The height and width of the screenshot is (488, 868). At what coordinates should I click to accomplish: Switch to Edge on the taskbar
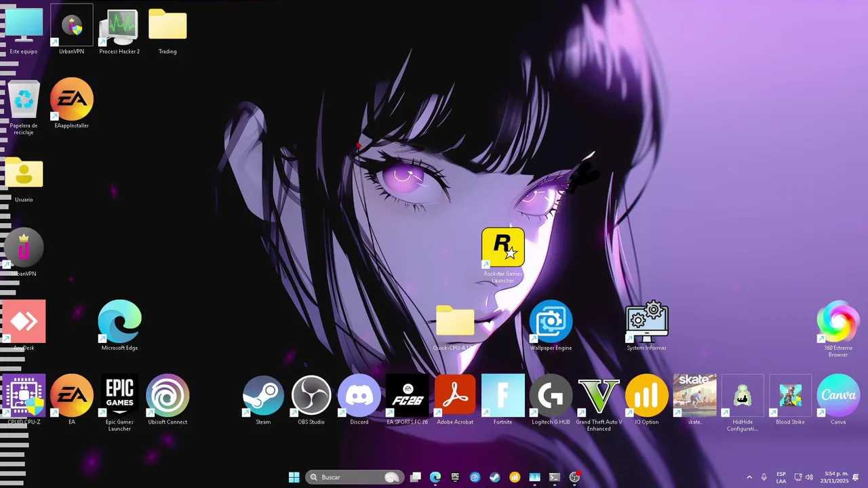click(x=435, y=477)
